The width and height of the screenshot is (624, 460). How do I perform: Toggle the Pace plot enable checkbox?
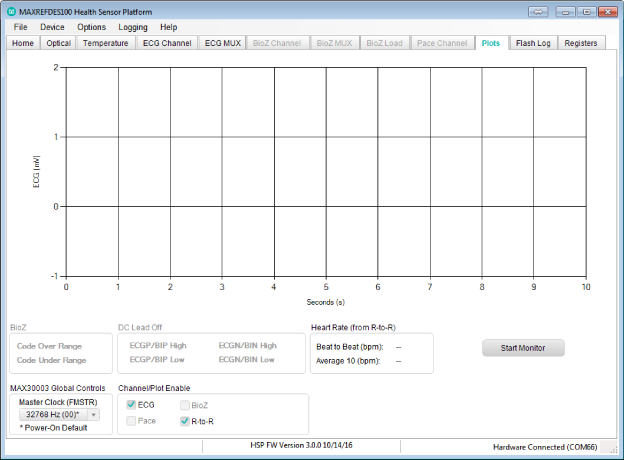pos(131,421)
